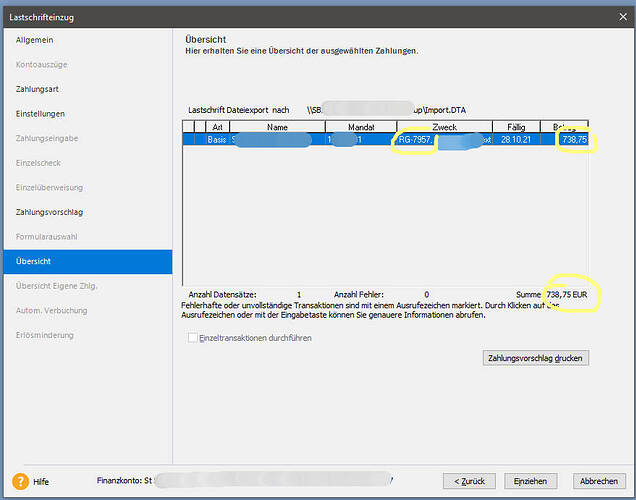Sort by the Art column header
The image size is (636, 500).
(x=217, y=127)
